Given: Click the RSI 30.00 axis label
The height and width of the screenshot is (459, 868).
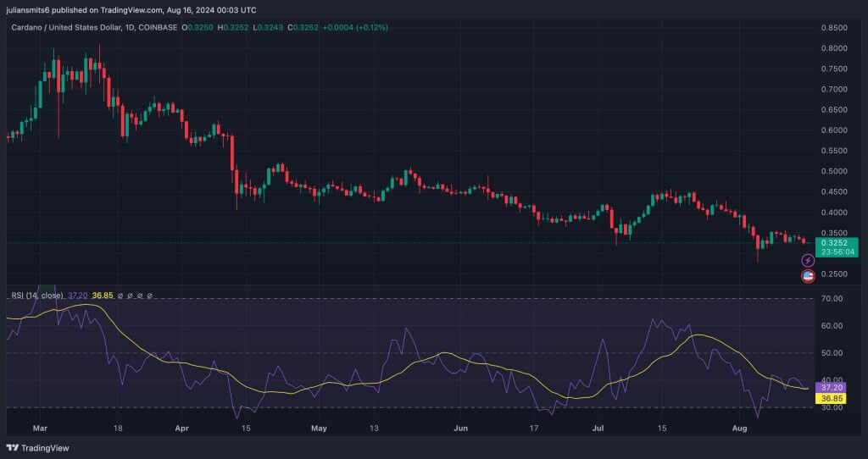Looking at the screenshot, I should pos(832,407).
